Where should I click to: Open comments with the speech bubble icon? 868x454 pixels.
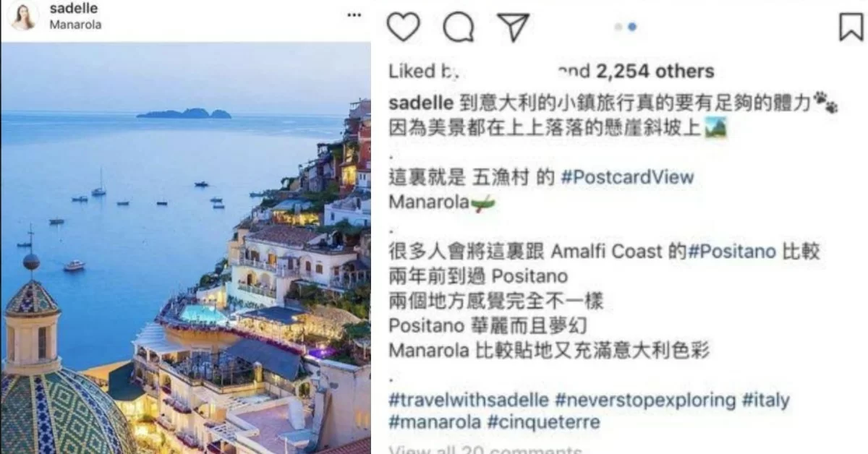(x=459, y=27)
